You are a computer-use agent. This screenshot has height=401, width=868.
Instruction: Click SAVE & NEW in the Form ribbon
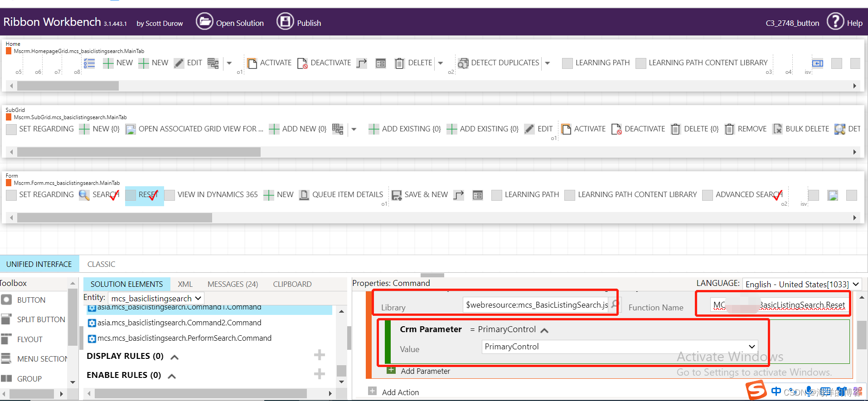[x=420, y=195]
